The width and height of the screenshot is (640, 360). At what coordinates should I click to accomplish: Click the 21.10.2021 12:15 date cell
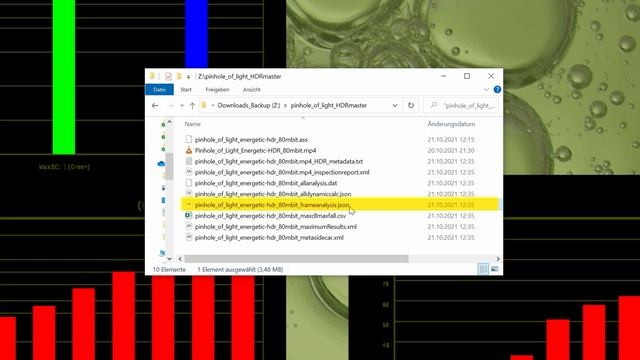[451, 140]
